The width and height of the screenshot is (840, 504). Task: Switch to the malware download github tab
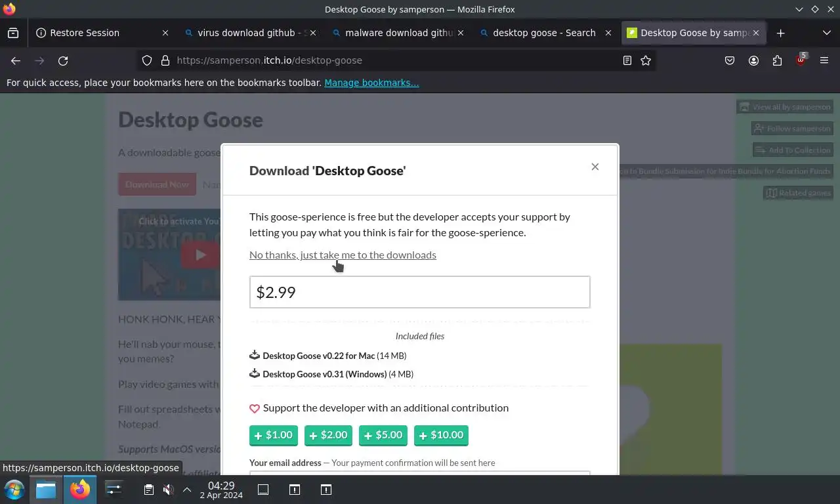point(398,33)
